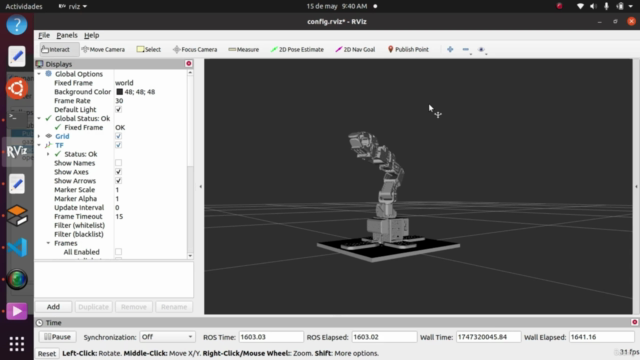Open the media player dock icon

click(x=17, y=311)
